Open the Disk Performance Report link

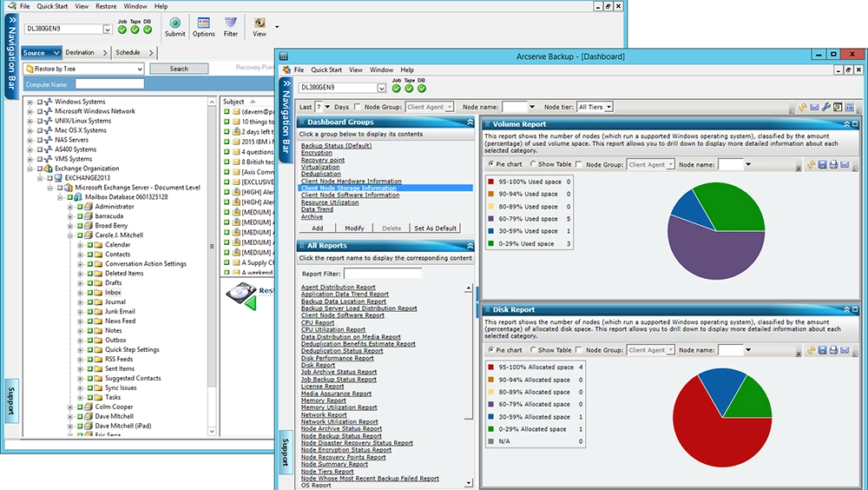pos(337,358)
